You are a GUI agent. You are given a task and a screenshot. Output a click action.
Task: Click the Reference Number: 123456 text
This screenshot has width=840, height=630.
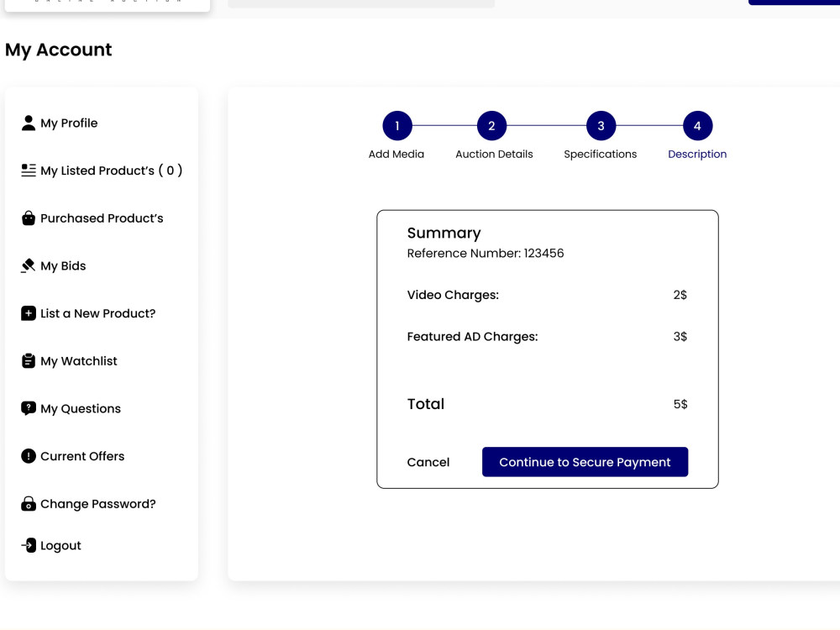[x=486, y=254]
